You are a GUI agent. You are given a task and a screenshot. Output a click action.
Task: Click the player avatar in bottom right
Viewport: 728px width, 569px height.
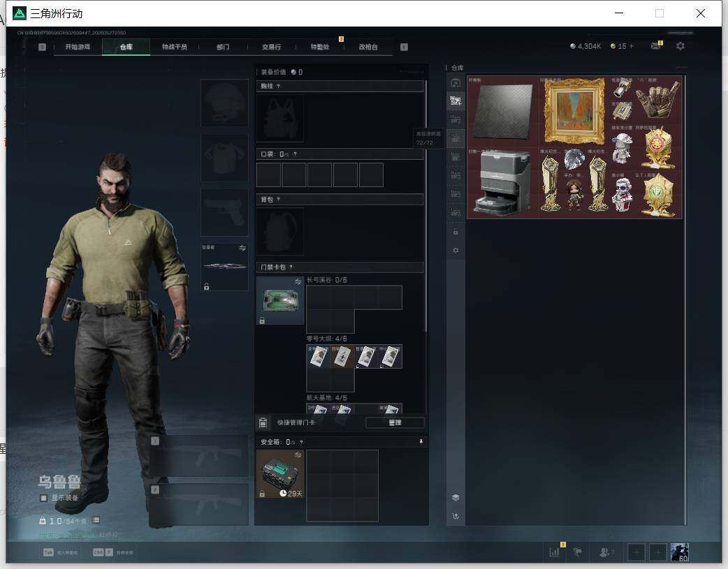point(680,552)
